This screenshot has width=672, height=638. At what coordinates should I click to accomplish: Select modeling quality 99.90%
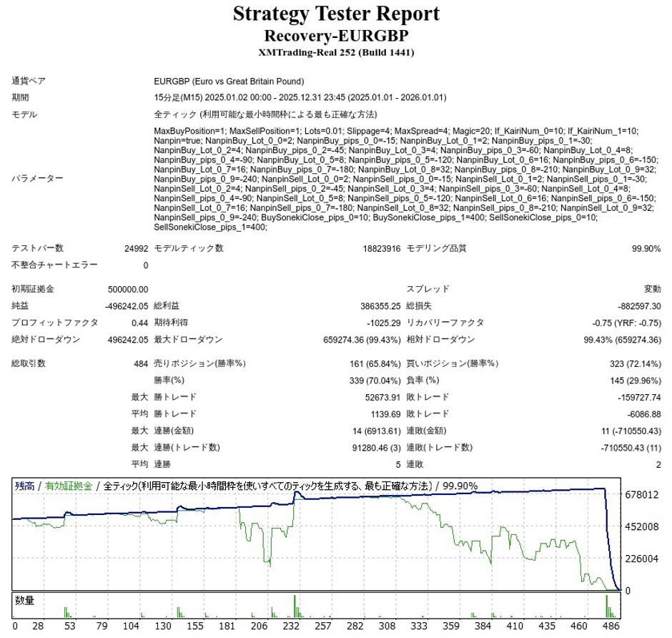click(x=646, y=249)
